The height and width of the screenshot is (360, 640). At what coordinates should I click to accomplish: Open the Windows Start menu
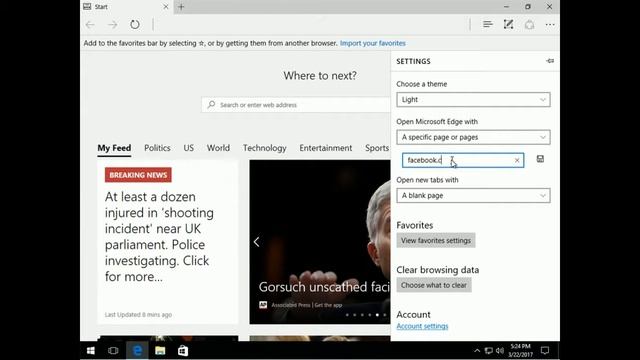point(91,351)
